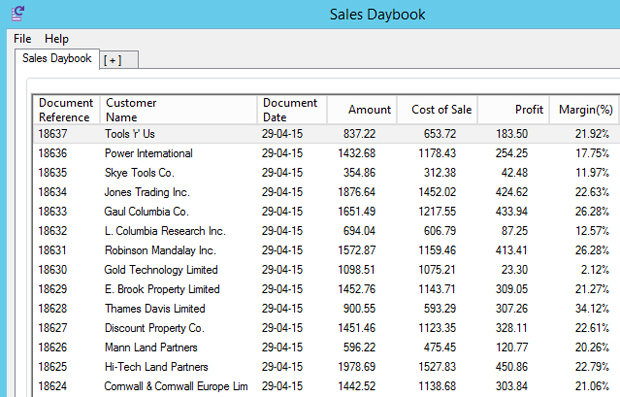Select document reference 18626
The image size is (620, 397).
point(53,347)
